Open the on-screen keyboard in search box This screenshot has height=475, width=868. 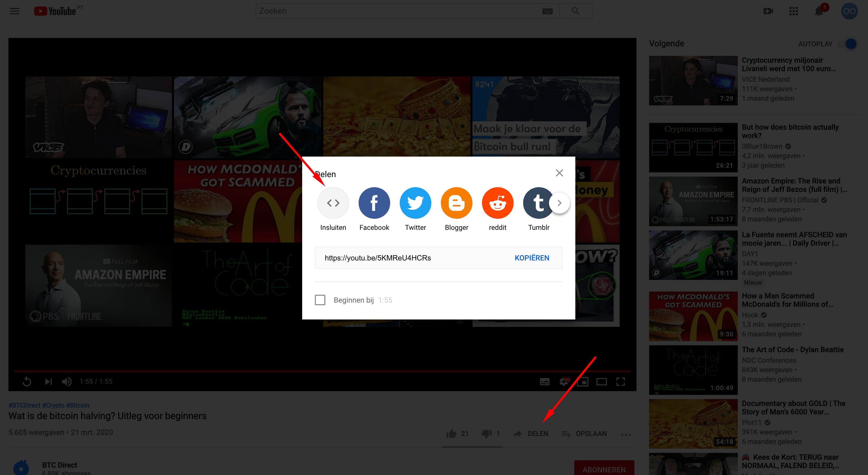coord(547,11)
